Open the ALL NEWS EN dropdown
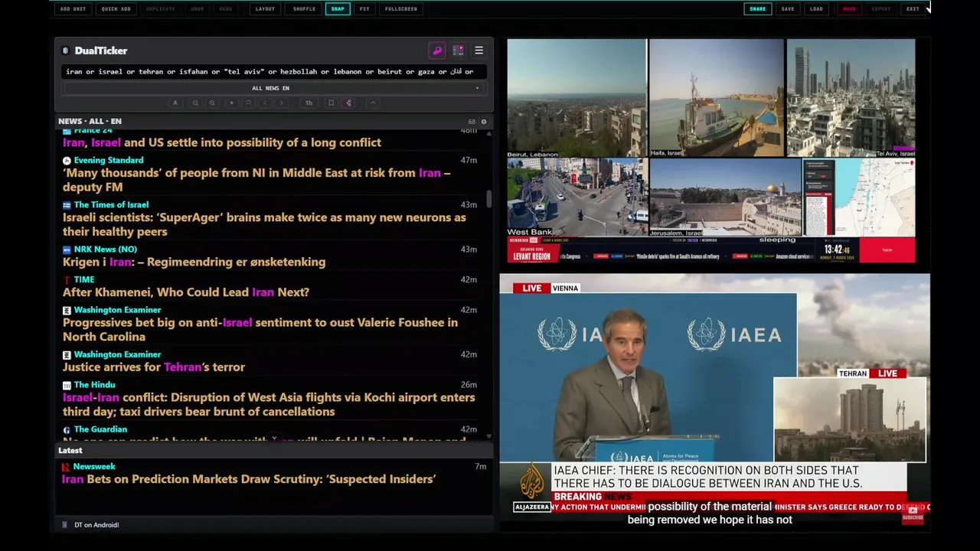980x551 pixels. (x=273, y=88)
